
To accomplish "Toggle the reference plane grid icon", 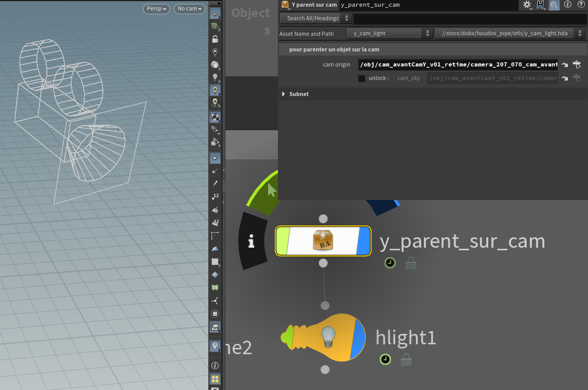I will (x=215, y=15).
